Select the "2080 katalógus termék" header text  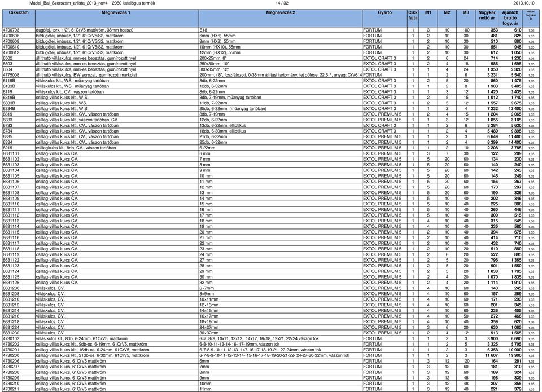(133, 3)
